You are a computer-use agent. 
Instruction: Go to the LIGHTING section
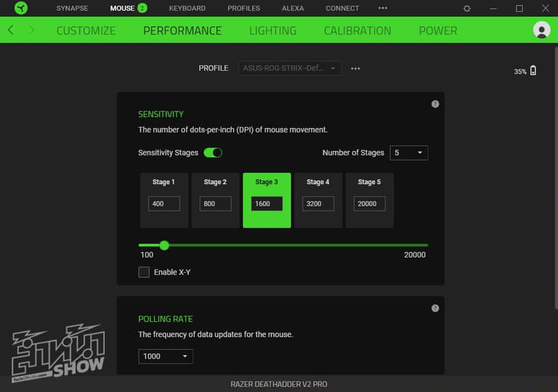[273, 30]
